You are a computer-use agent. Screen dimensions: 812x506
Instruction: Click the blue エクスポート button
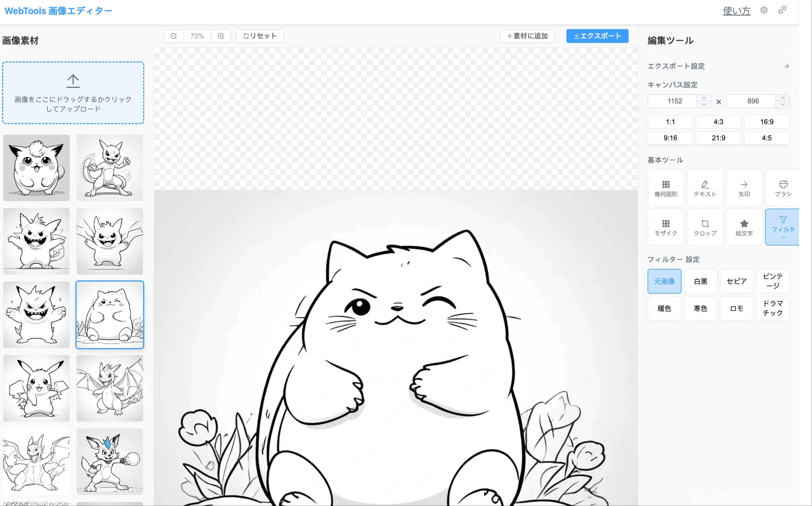tap(597, 36)
